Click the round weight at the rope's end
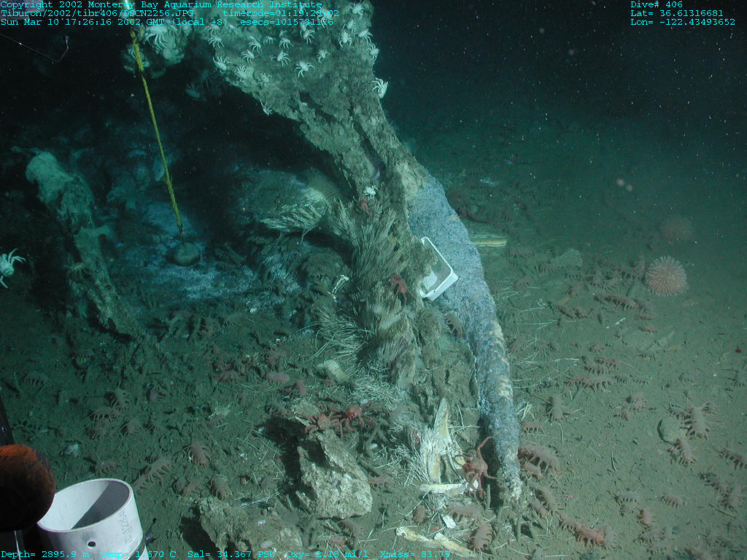 [x=185, y=254]
